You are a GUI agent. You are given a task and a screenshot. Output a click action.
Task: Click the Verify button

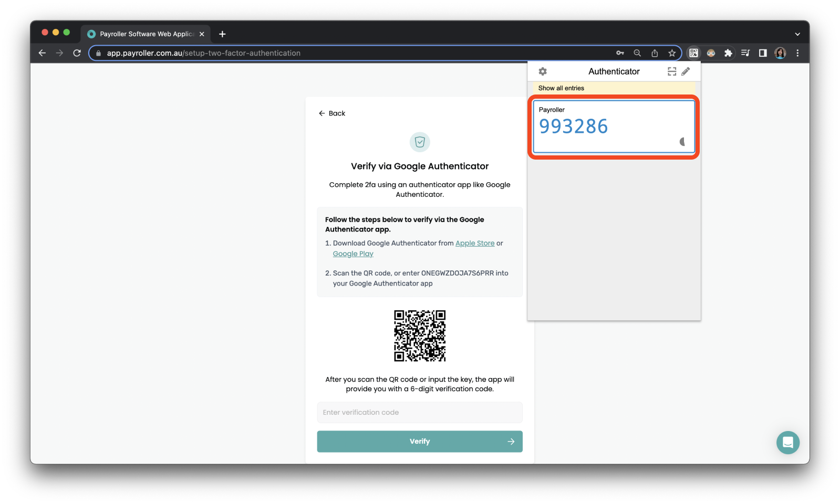point(420,442)
